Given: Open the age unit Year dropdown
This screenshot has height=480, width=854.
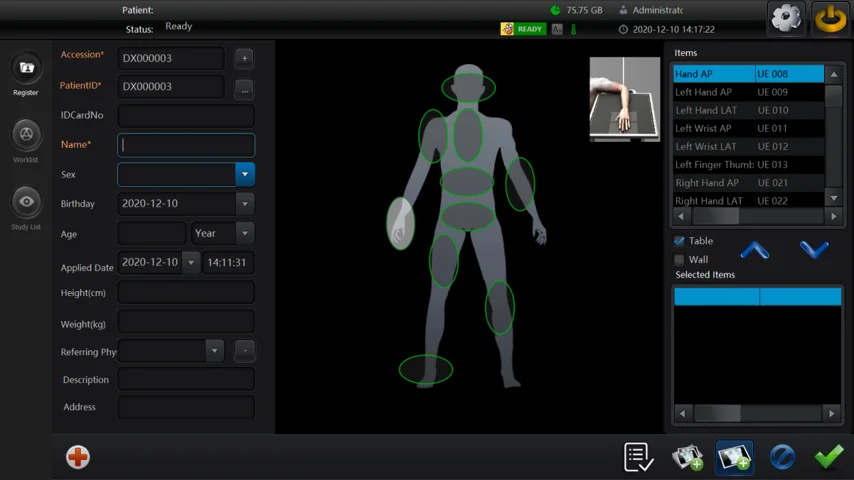Looking at the screenshot, I should pyautogui.click(x=244, y=233).
